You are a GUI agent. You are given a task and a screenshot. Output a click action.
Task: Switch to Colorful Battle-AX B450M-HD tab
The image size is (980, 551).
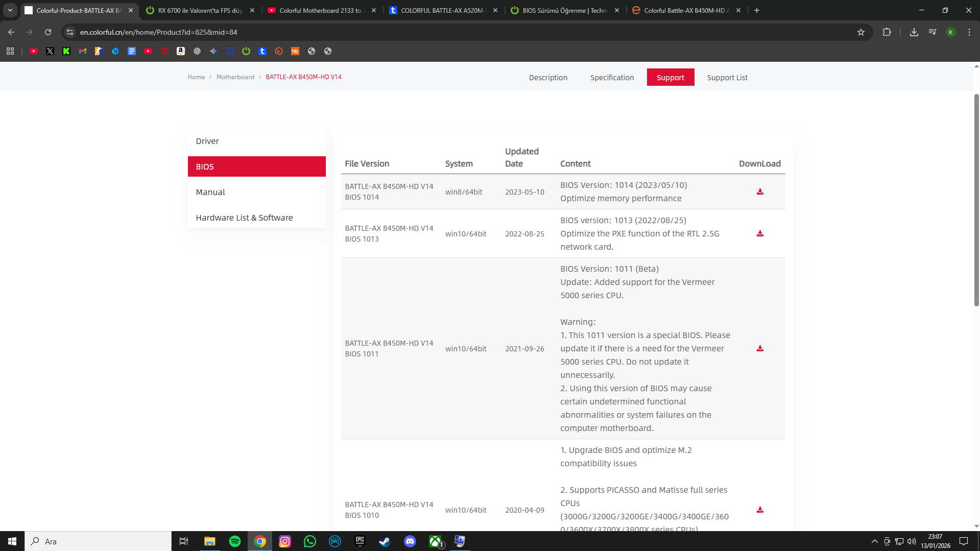[685, 10]
